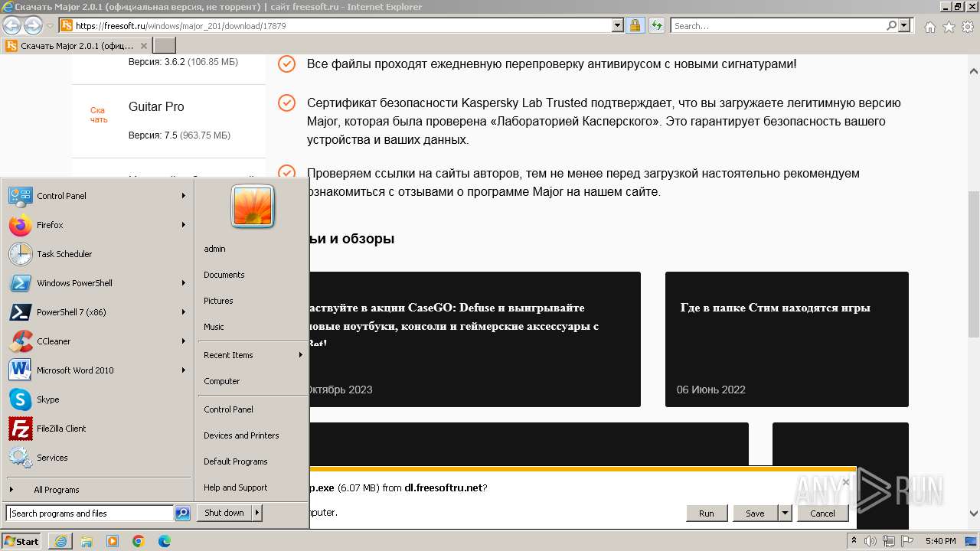Open Documents from Start menu
This screenshot has width=980, height=551.
tap(224, 275)
